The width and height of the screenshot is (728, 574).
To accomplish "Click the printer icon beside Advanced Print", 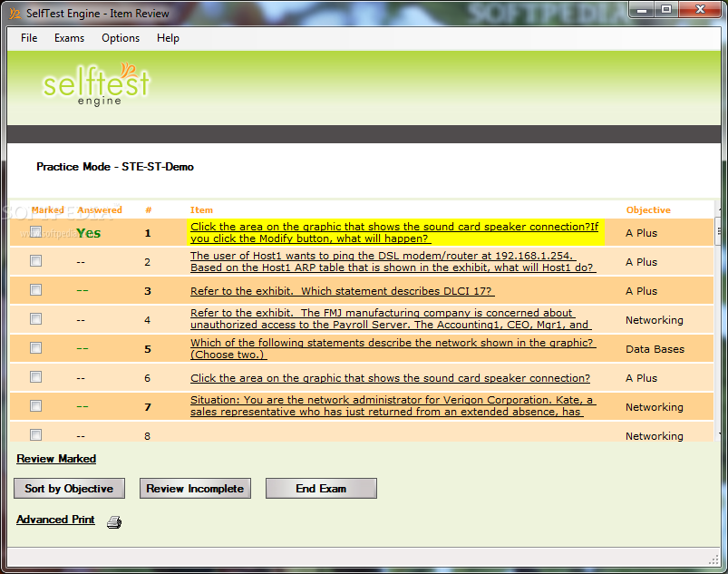I will [114, 522].
